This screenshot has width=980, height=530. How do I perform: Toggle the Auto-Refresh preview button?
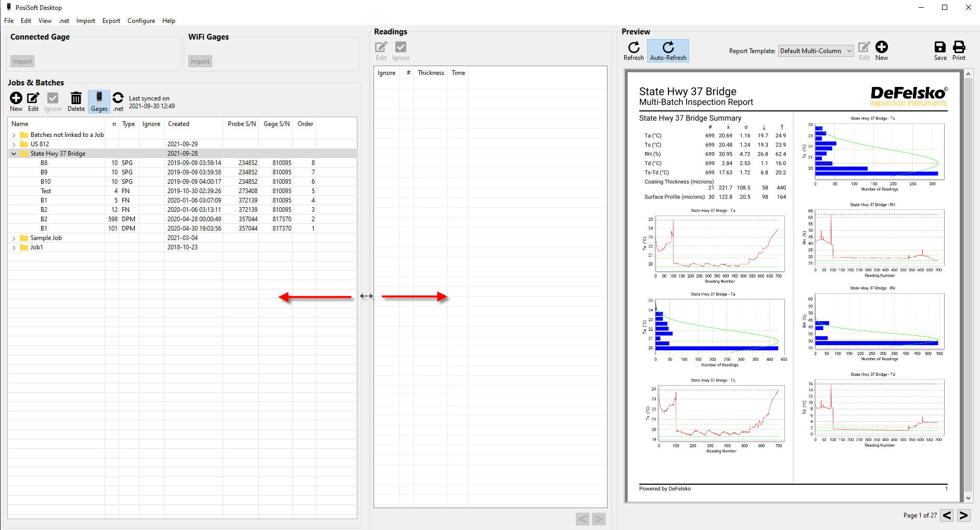click(668, 51)
